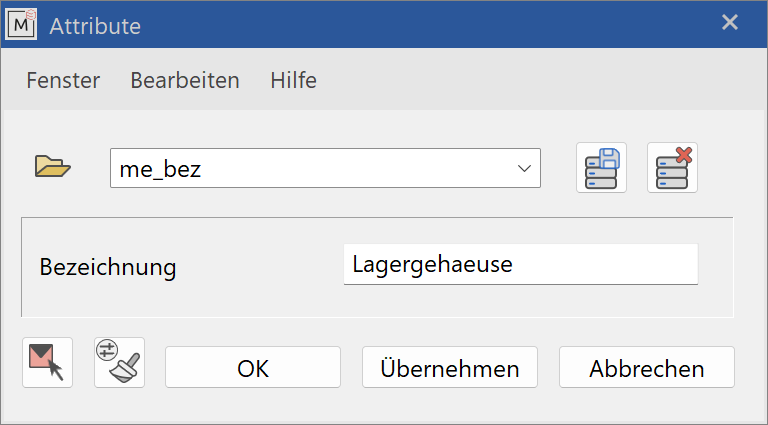Screen dimensions: 768x425
Task: Open the Hilfe menu
Action: click(293, 80)
